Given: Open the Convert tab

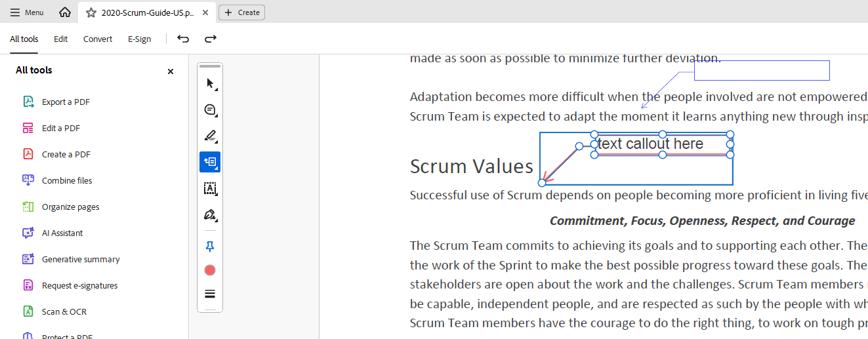Looking at the screenshot, I should (x=98, y=39).
